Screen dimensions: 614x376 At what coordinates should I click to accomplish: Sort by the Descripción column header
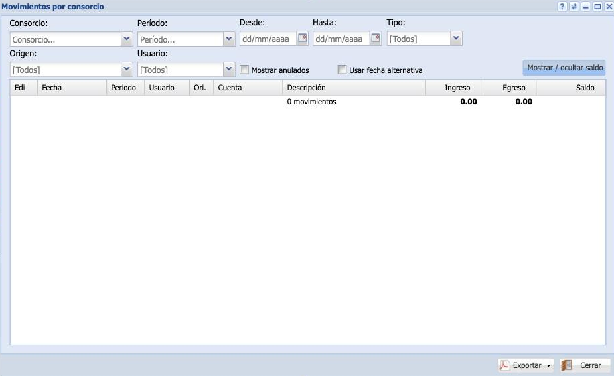pyautogui.click(x=354, y=87)
